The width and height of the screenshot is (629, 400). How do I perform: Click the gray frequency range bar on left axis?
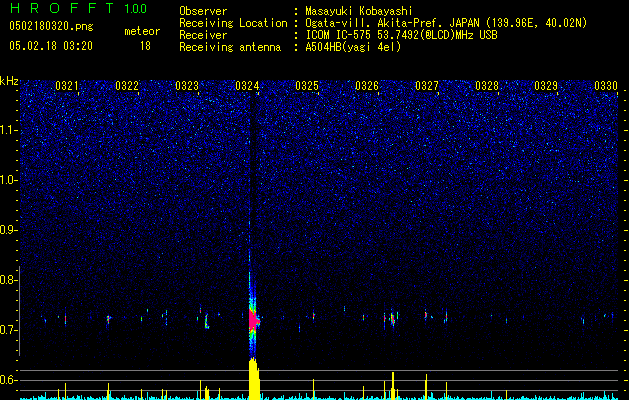(19, 311)
